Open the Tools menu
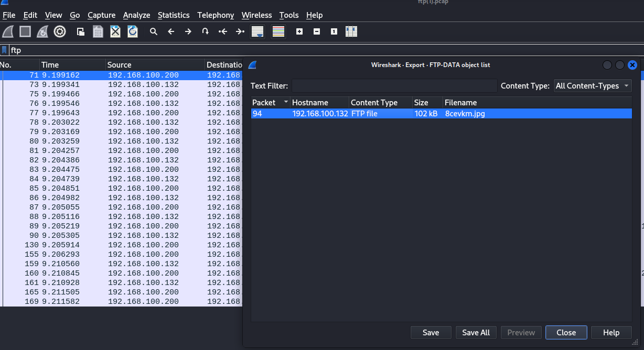The image size is (644, 350). (289, 15)
